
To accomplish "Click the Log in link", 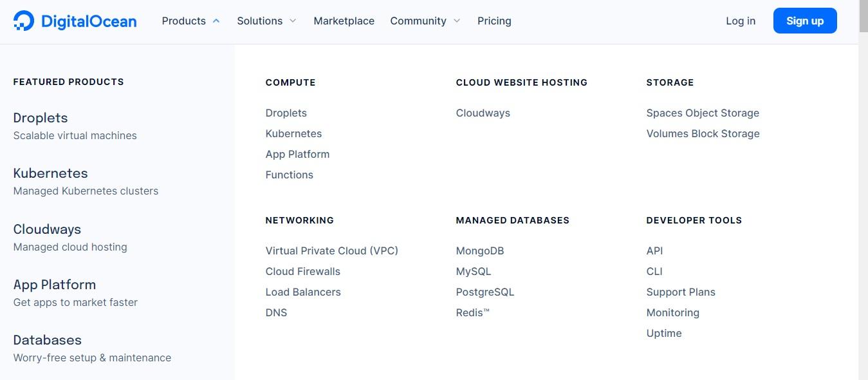I will tap(741, 21).
